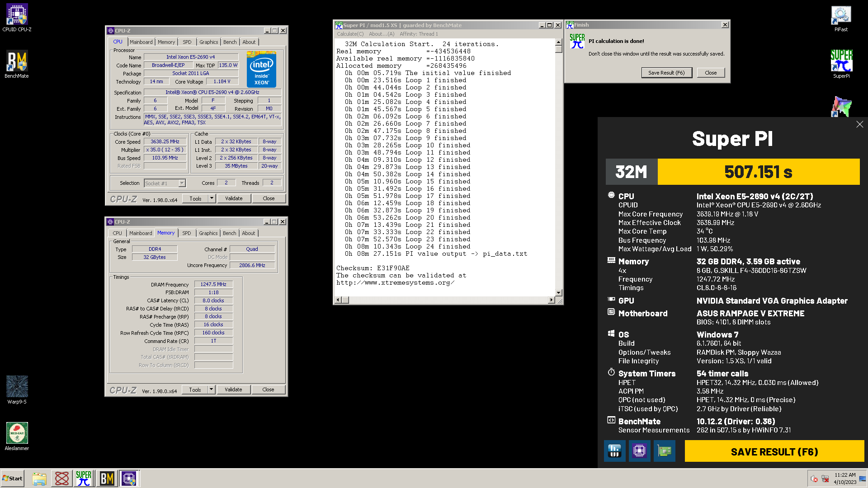Image resolution: width=868 pixels, height=488 pixels.
Task: Click the colorful desktop icon below SuperPi
Action: pos(841,107)
